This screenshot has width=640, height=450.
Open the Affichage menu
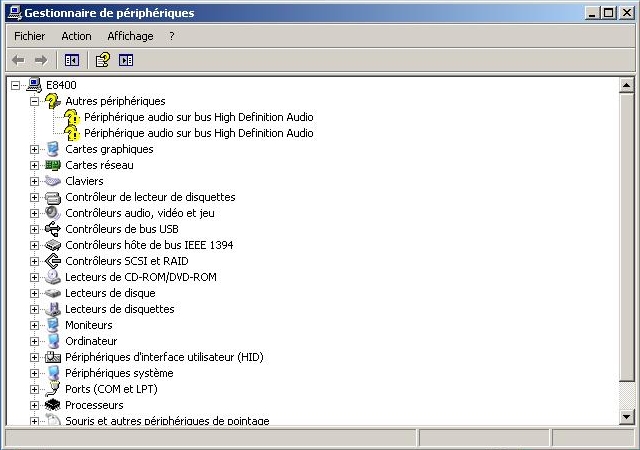pyautogui.click(x=130, y=36)
